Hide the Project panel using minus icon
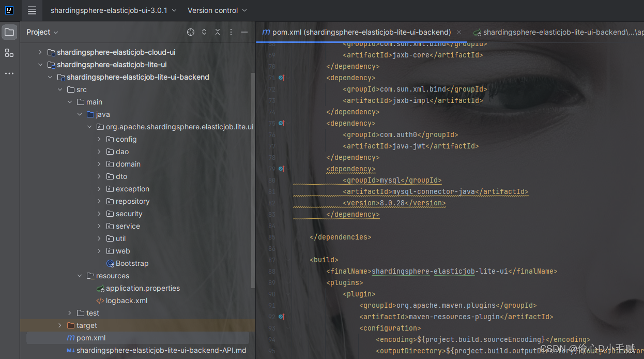Viewport: 644px width, 359px height. 243,32
